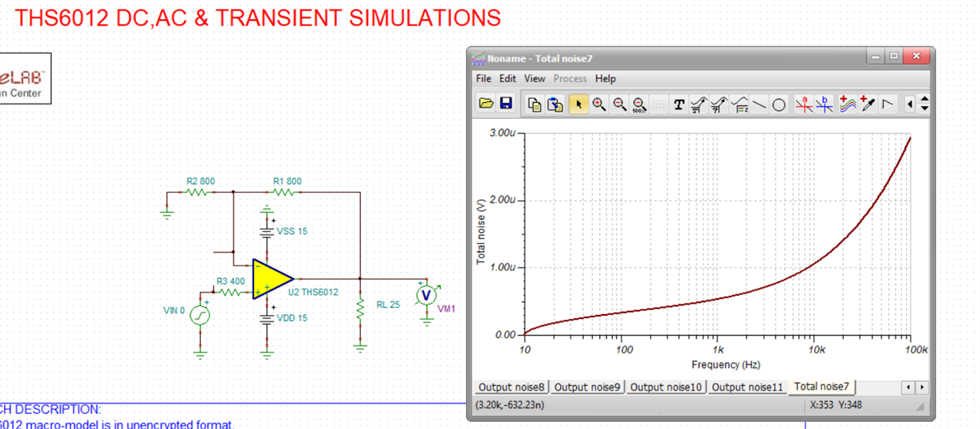Click the toolbar scroll left arrow

click(x=910, y=104)
